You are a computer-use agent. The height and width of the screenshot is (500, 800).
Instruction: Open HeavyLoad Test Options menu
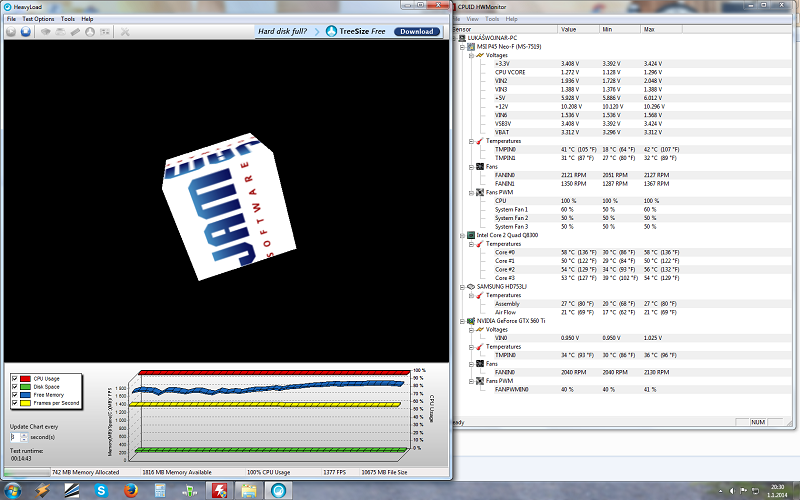coord(38,19)
